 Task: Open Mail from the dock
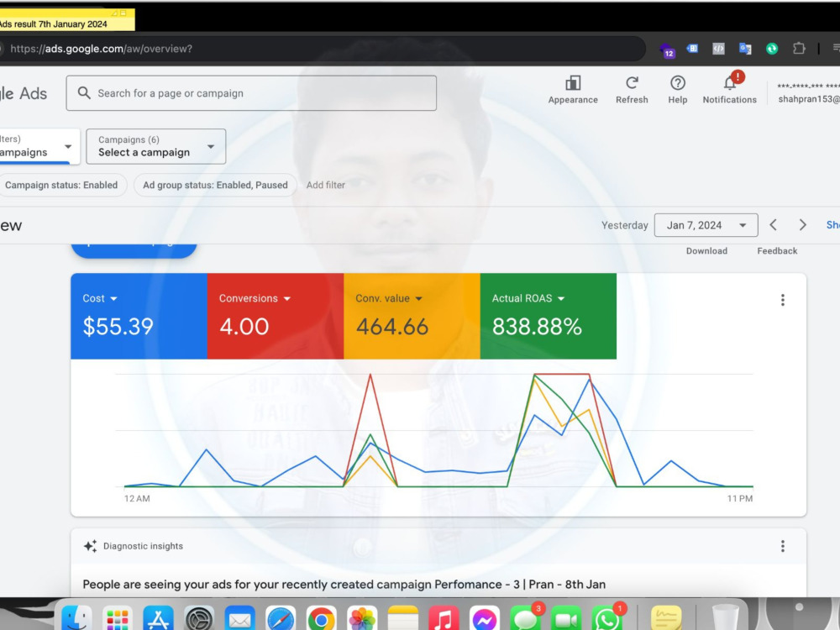tap(239, 619)
